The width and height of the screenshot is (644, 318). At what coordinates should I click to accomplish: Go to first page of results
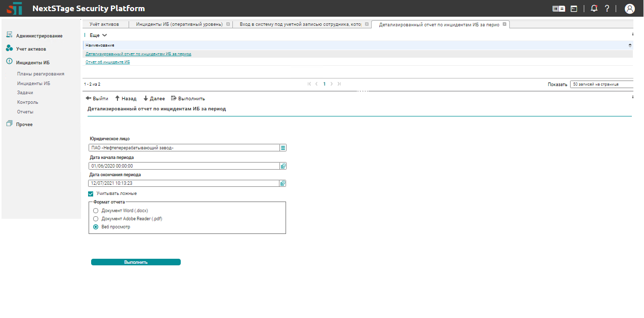coord(309,84)
